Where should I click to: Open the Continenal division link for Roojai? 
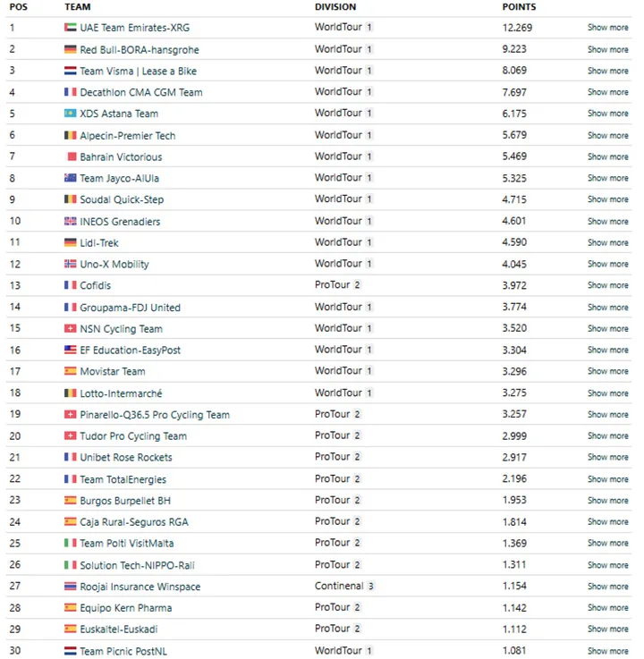(339, 587)
